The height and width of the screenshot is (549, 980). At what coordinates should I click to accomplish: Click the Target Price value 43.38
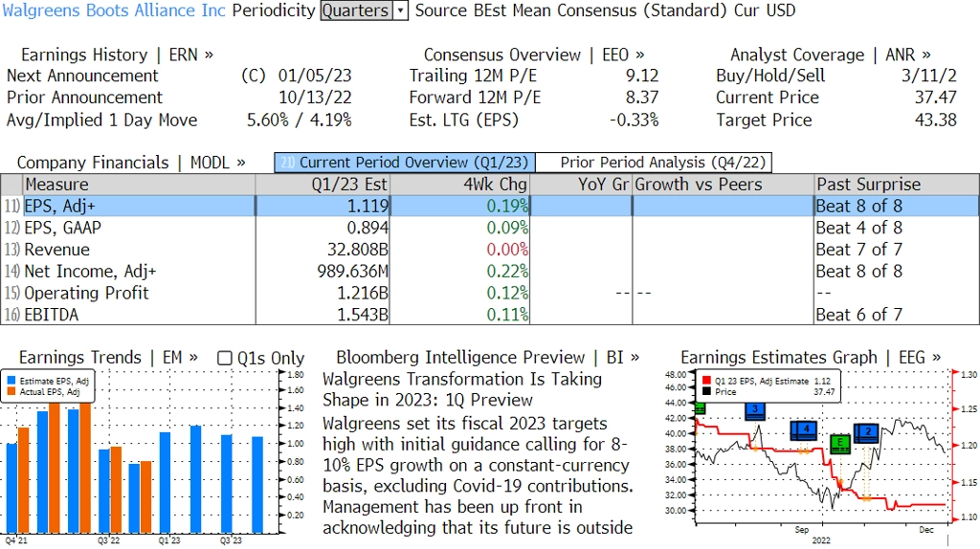point(936,120)
